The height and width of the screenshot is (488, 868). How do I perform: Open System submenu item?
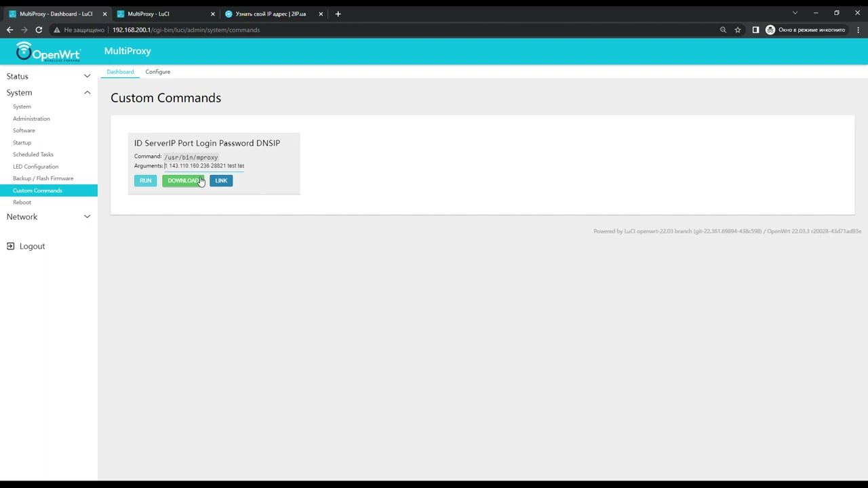22,106
